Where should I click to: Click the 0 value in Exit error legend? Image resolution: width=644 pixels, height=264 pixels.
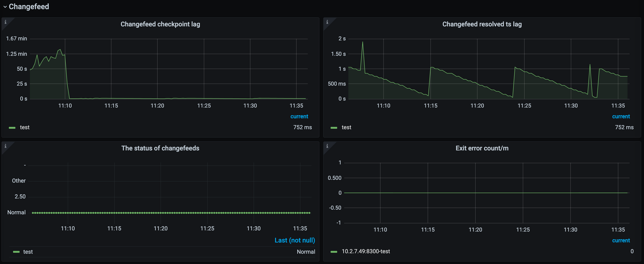pos(632,251)
